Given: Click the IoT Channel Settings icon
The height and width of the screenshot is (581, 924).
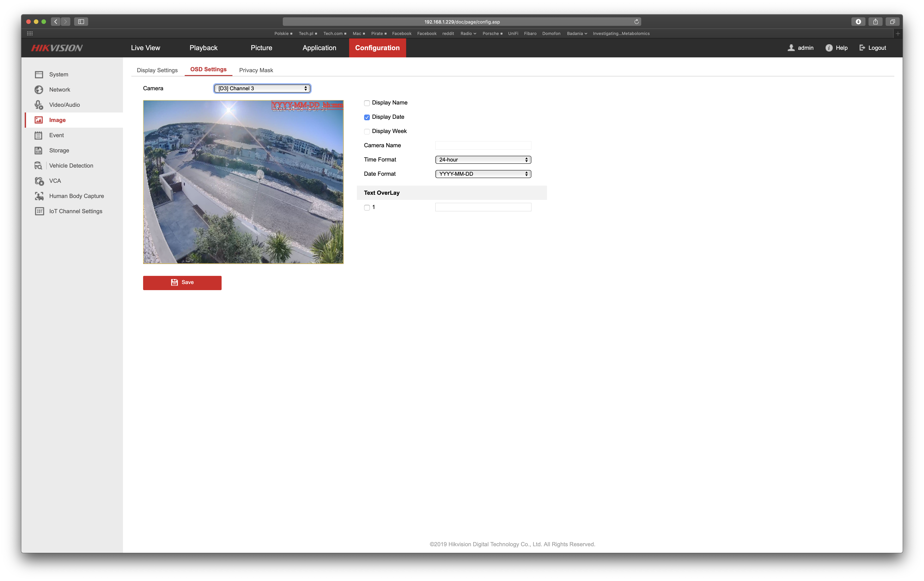Looking at the screenshot, I should pyautogui.click(x=39, y=211).
